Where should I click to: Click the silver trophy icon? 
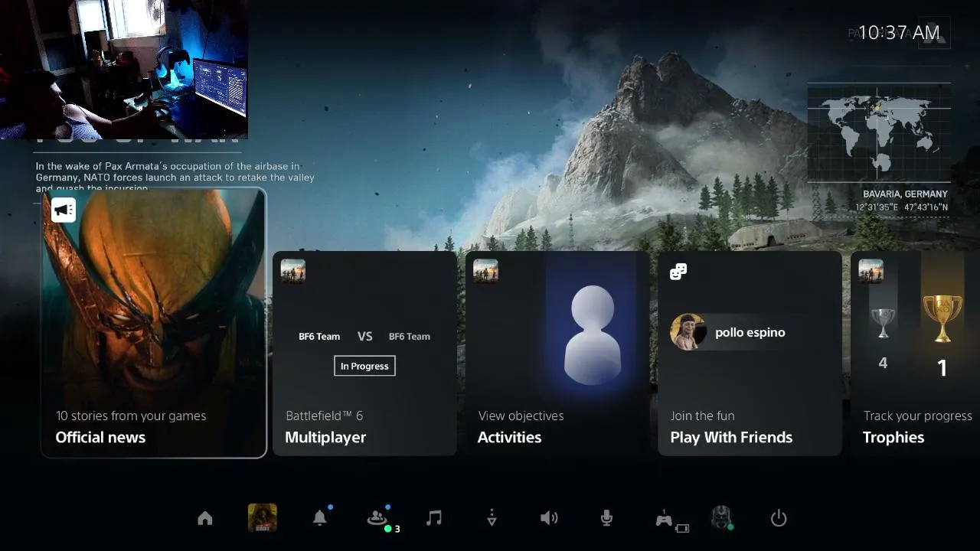click(883, 323)
